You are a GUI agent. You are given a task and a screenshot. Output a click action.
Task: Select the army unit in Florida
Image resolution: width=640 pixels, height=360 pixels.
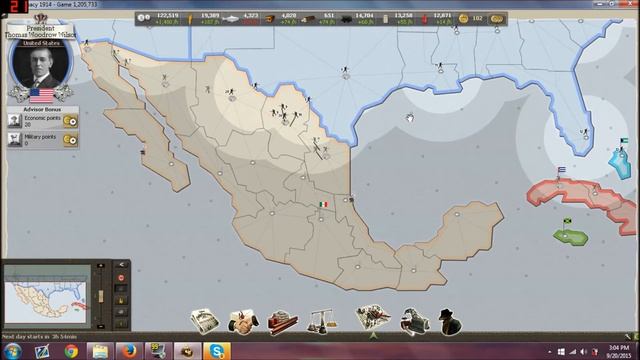[584, 132]
